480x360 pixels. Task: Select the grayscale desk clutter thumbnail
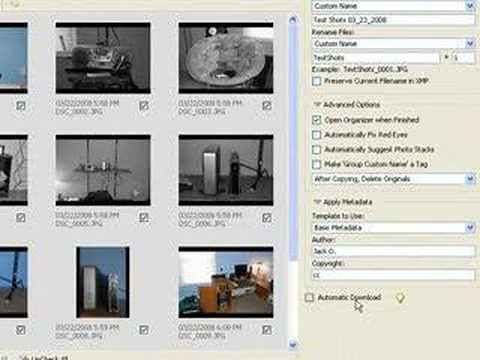coord(103,58)
